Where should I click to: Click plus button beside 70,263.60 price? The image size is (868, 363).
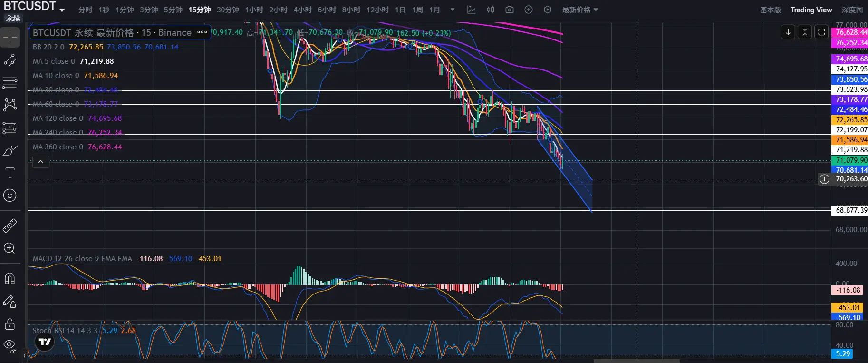tap(825, 179)
